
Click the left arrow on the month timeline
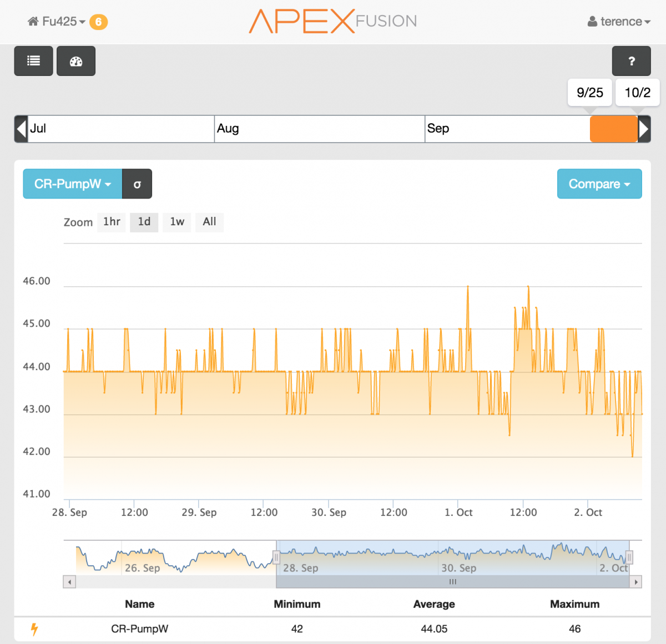21,129
